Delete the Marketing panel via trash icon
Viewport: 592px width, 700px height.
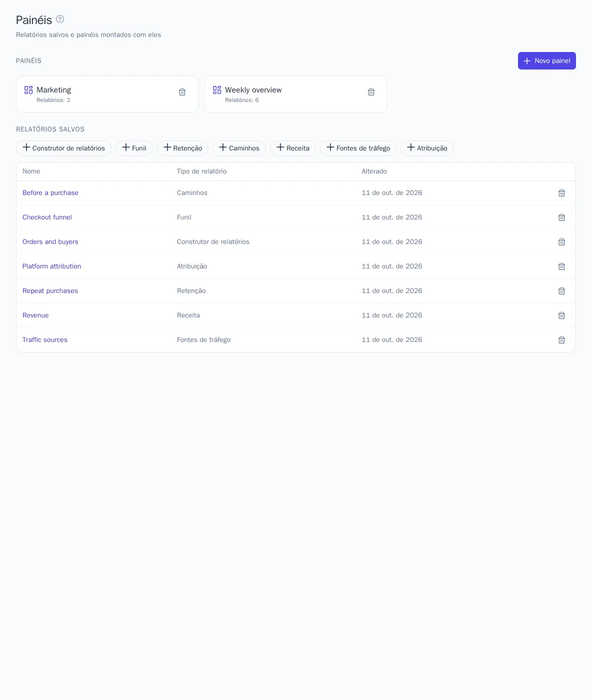182,92
